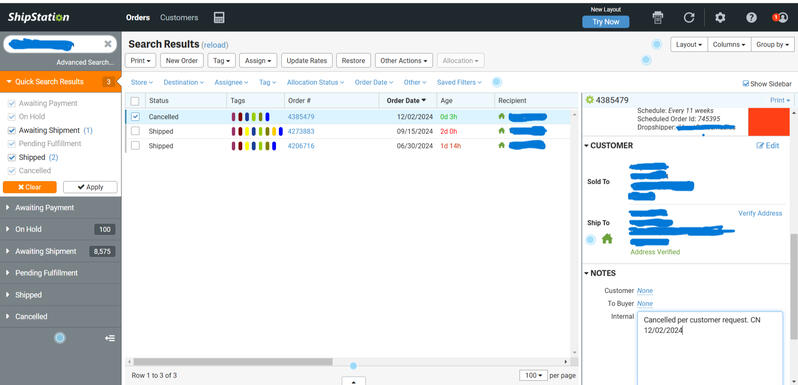Image resolution: width=798 pixels, height=385 pixels.
Task: Open the per page 100 dropdown
Action: tap(533, 375)
